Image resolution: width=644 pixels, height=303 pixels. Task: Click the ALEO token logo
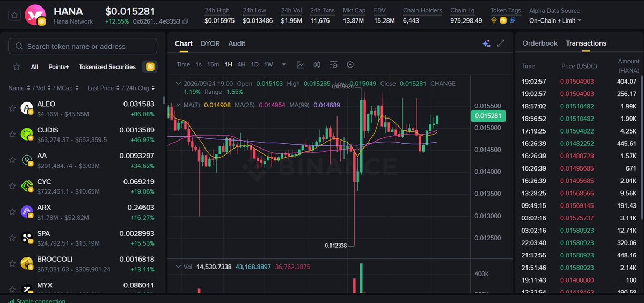(x=27, y=108)
